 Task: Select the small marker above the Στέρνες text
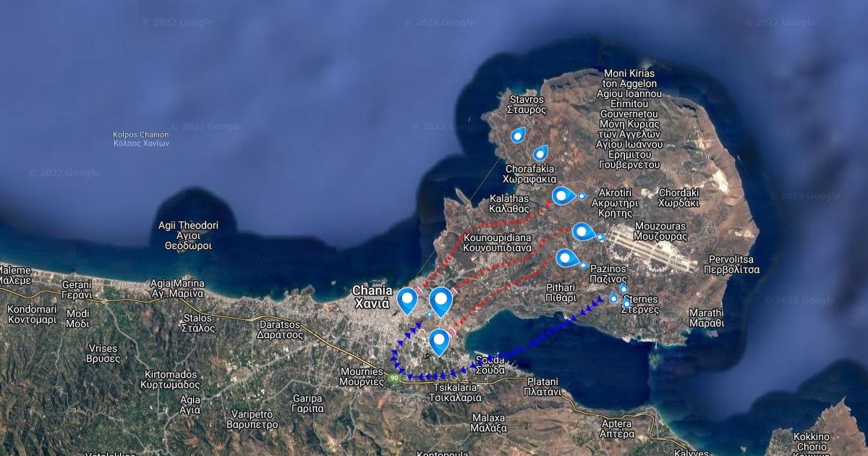[x=627, y=303]
